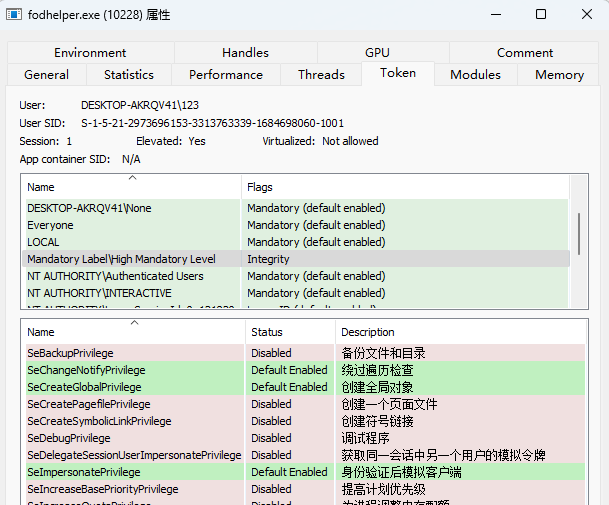Sort privileges by Status column header
Viewport: 609px width, 505px height.
(x=290, y=332)
